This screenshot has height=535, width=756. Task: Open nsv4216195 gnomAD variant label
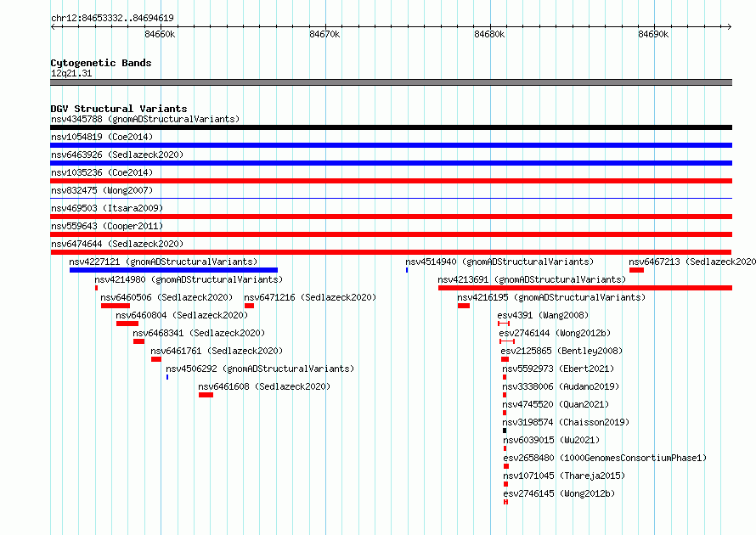click(551, 297)
